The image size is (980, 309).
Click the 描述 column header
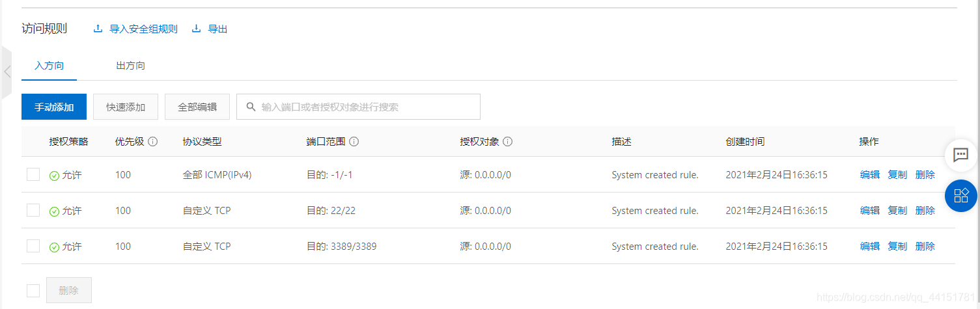pos(621,142)
